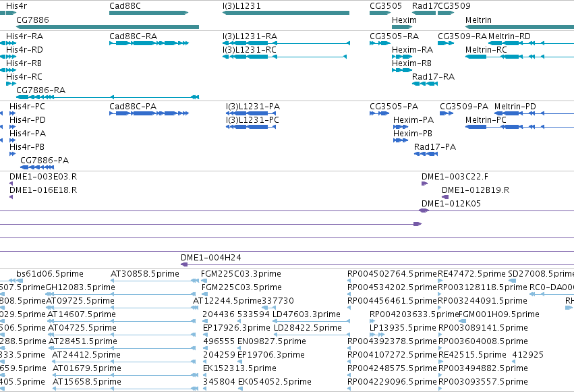
Task: Open transcript Hexim-RA
Action: (413, 50)
